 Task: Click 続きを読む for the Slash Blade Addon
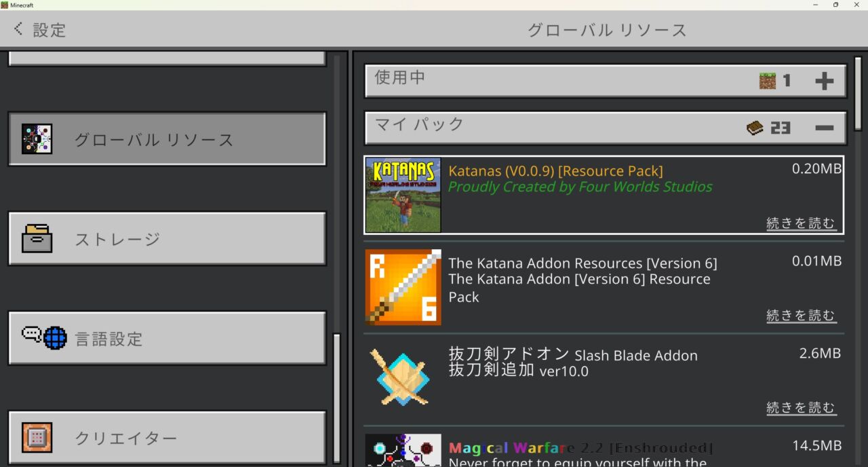(x=801, y=407)
